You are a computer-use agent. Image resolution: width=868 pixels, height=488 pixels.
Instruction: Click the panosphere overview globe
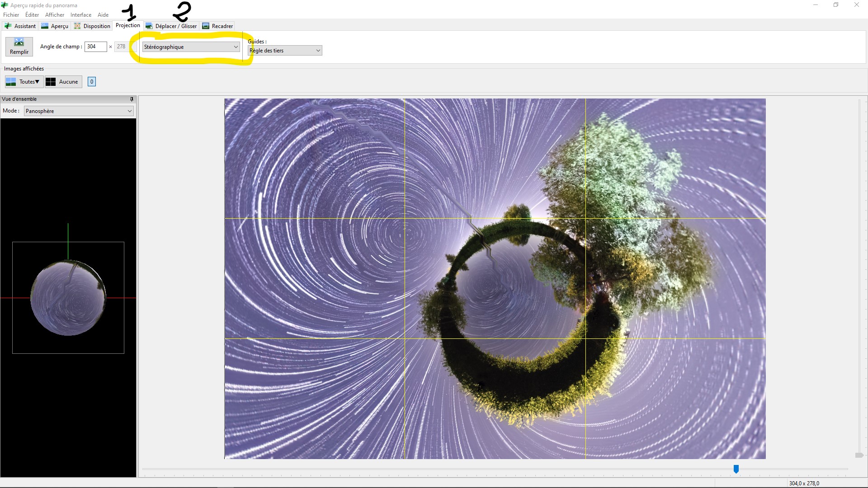(68, 298)
